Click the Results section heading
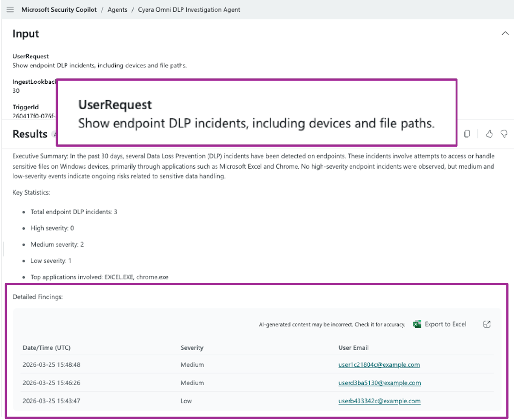 click(30, 134)
